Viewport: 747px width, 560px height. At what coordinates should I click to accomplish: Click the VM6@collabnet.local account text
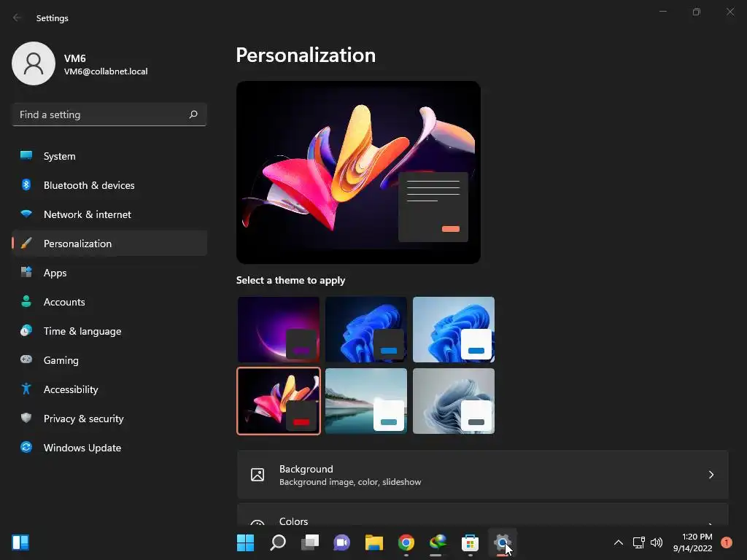tap(106, 71)
